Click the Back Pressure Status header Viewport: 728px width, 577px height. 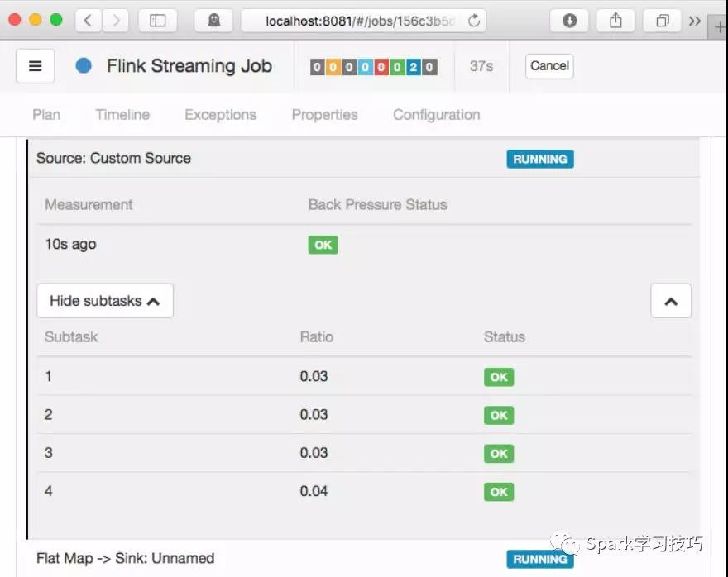377,204
